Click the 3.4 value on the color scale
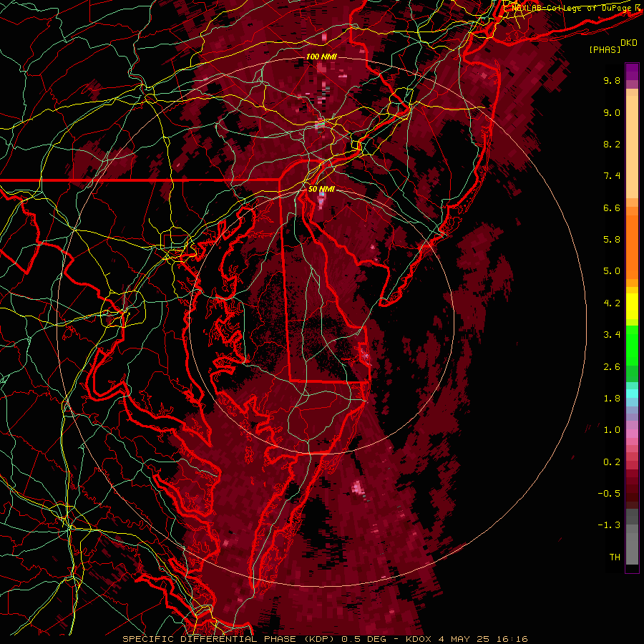This screenshot has height=644, width=644. tap(612, 335)
